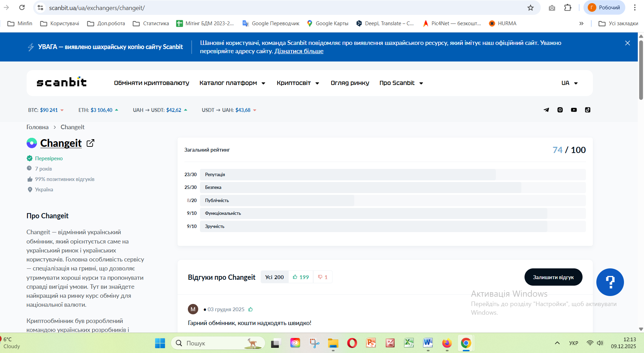644x353 pixels.
Task: Open the Snipping Tool from taskbar
Action: 314,343
